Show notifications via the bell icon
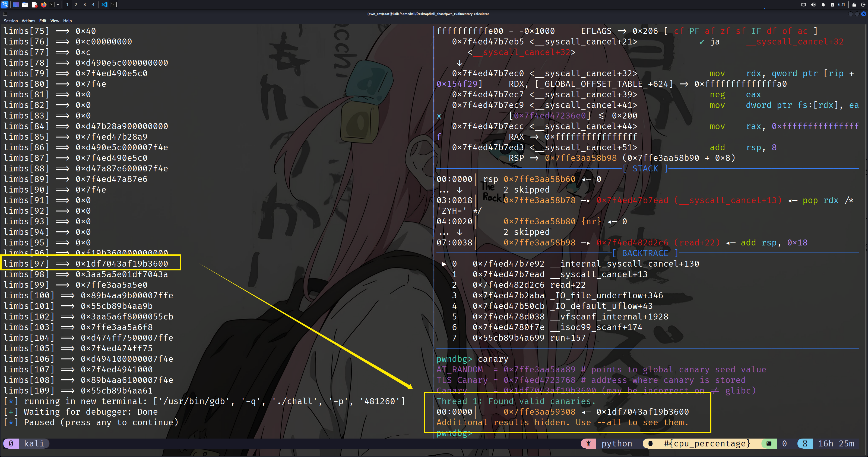Image resolution: width=868 pixels, height=457 pixels. (823, 4)
